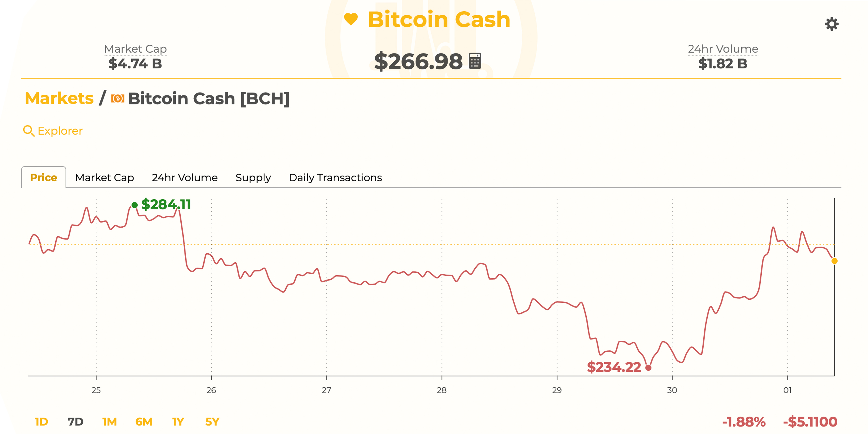This screenshot has height=434, width=868.
Task: Select the 1D time range
Action: [x=41, y=422]
